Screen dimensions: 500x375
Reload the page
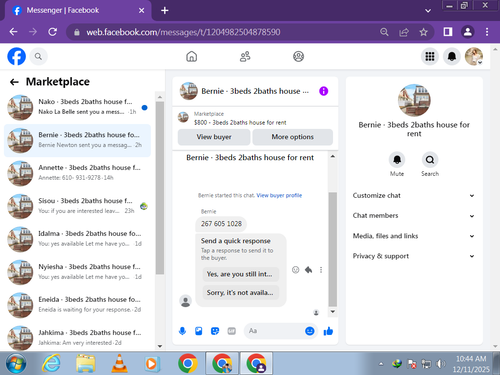click(52, 32)
